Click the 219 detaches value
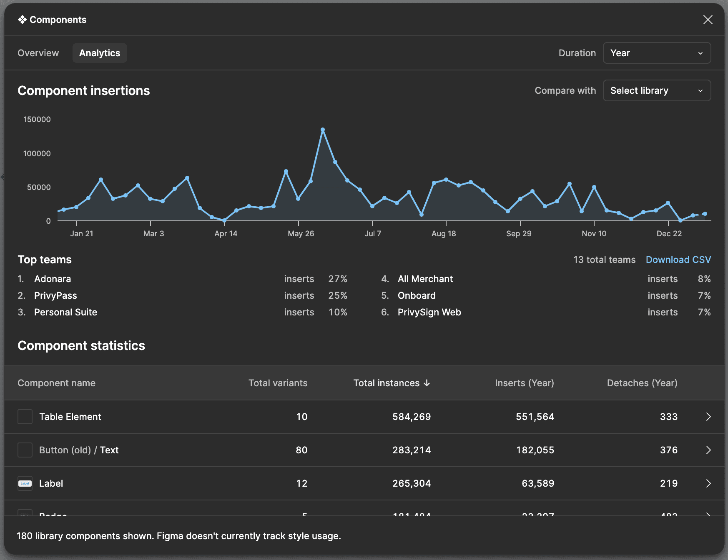728x560 pixels. pos(669,483)
